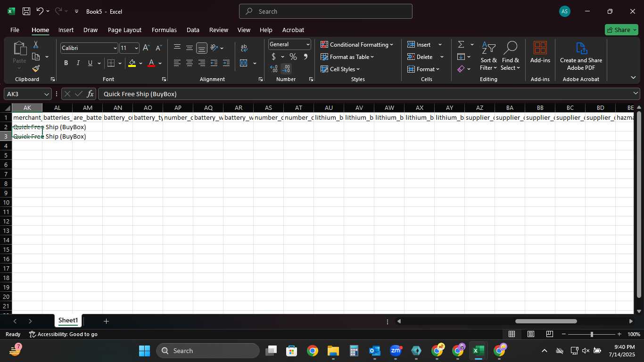
Task: Decrease font size with the smaller A icon
Action: point(158,48)
